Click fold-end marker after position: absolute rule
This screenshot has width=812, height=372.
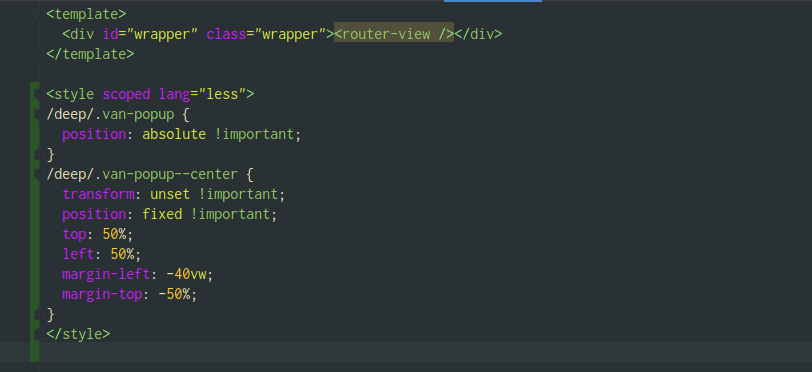(x=39, y=154)
